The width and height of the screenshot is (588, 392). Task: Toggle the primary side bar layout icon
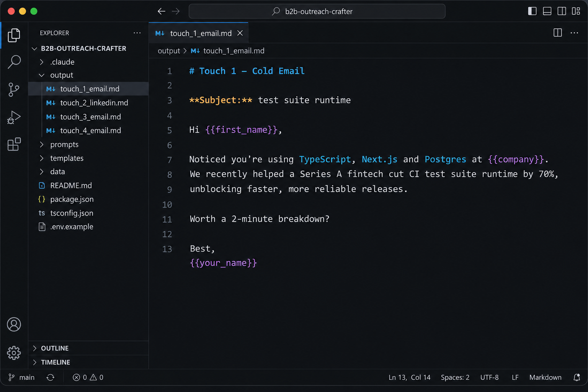532,11
